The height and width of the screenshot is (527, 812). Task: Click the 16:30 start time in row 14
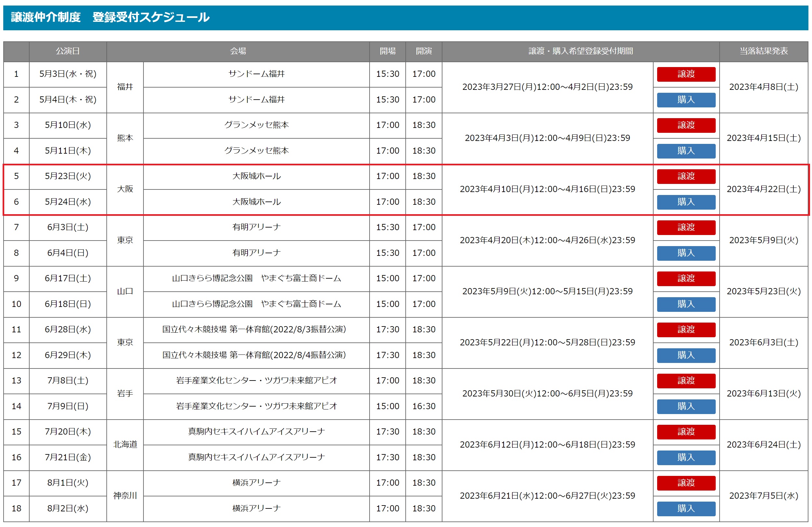424,407
